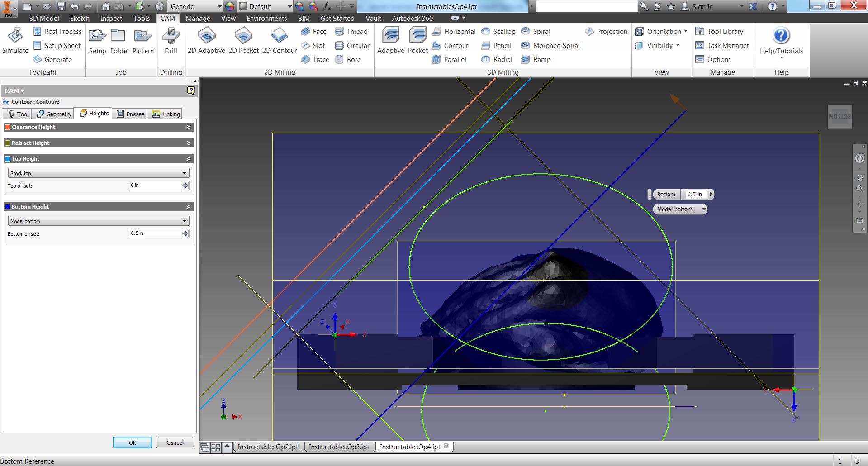Choose the 2D Contour milling strategy

pyautogui.click(x=279, y=41)
